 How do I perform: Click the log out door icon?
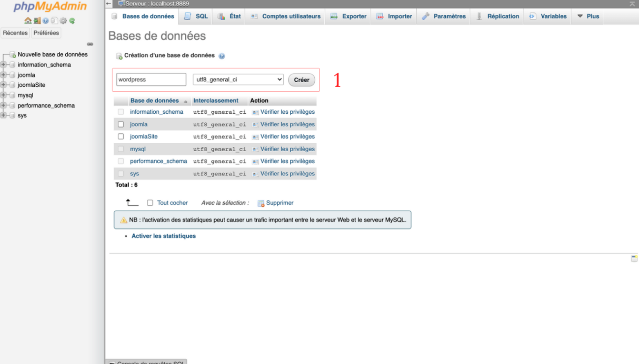(x=37, y=20)
